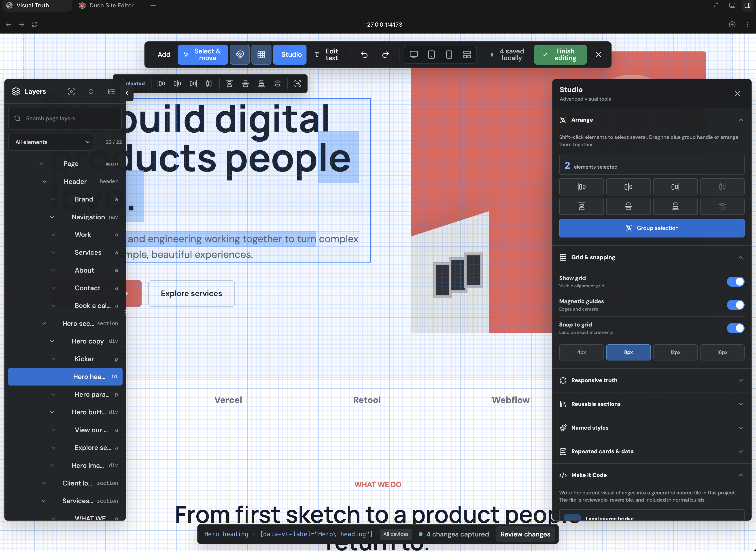This screenshot has width=756, height=551.
Task: Toggle the Studio button in toolbar
Action: click(290, 54)
